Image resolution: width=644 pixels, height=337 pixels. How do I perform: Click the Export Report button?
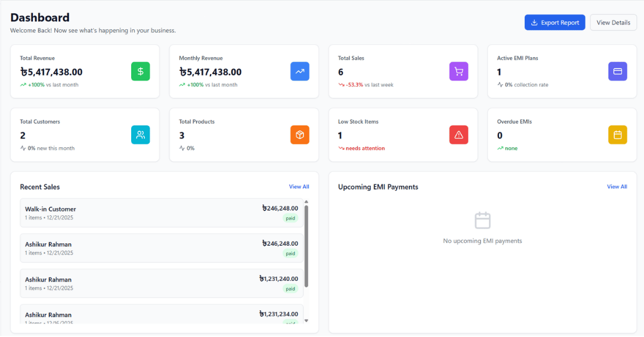pyautogui.click(x=555, y=23)
